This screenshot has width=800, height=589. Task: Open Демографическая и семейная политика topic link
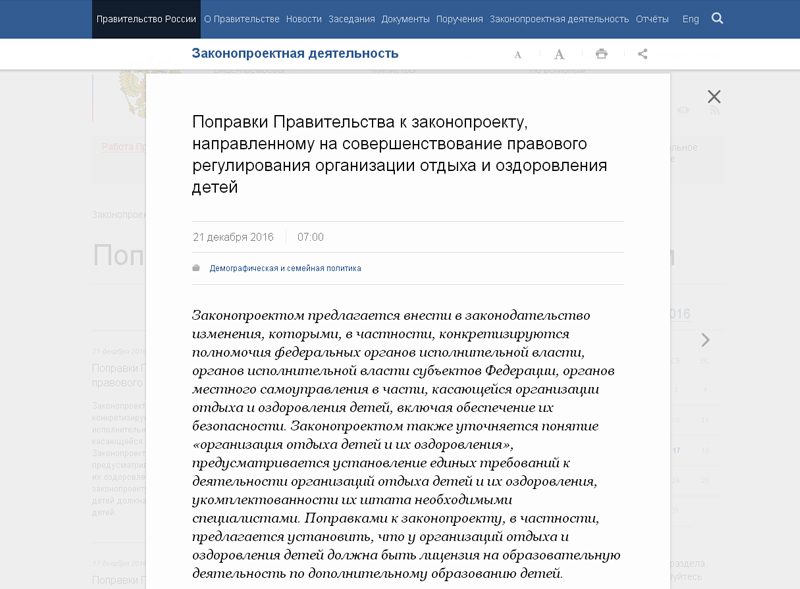point(285,268)
